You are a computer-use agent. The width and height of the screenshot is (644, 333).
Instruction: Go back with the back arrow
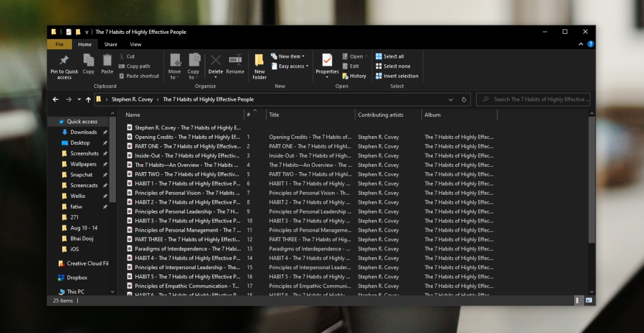coord(55,99)
